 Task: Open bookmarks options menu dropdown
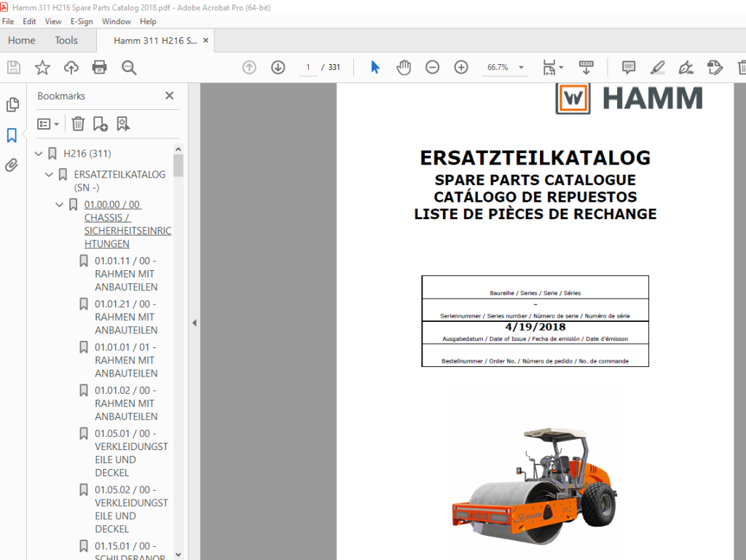(48, 124)
